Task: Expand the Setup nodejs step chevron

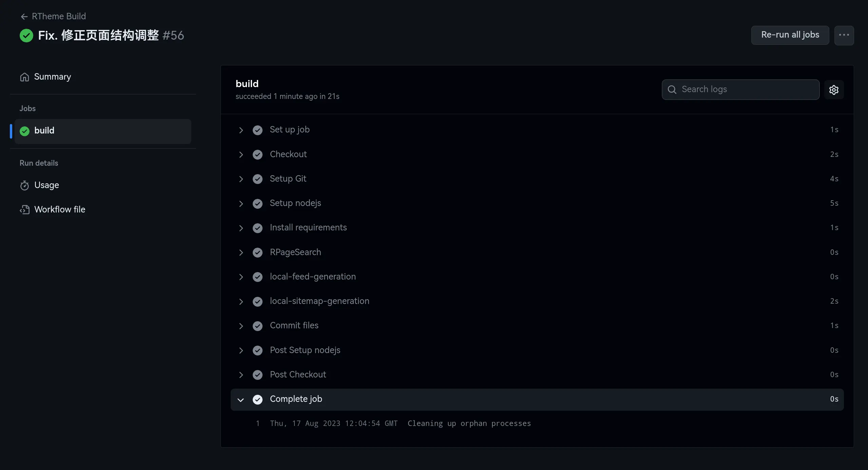Action: click(241, 203)
